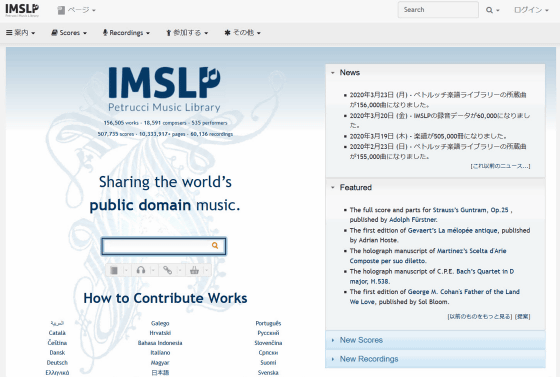Open Adolph Fürstner publisher link
Screen dimensions: 560x377
pyautogui.click(x=412, y=220)
